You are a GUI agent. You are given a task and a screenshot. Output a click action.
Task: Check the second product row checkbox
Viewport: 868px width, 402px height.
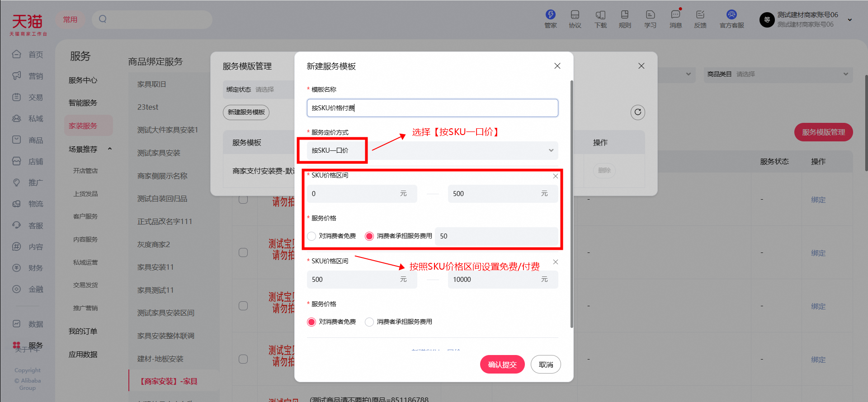click(243, 252)
